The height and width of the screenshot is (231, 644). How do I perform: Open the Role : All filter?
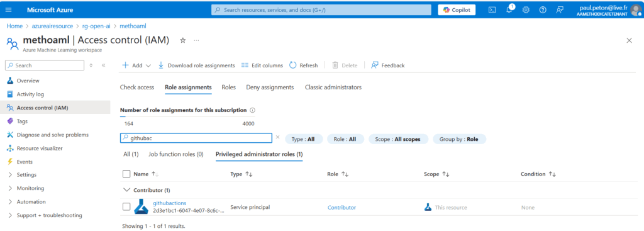click(345, 139)
